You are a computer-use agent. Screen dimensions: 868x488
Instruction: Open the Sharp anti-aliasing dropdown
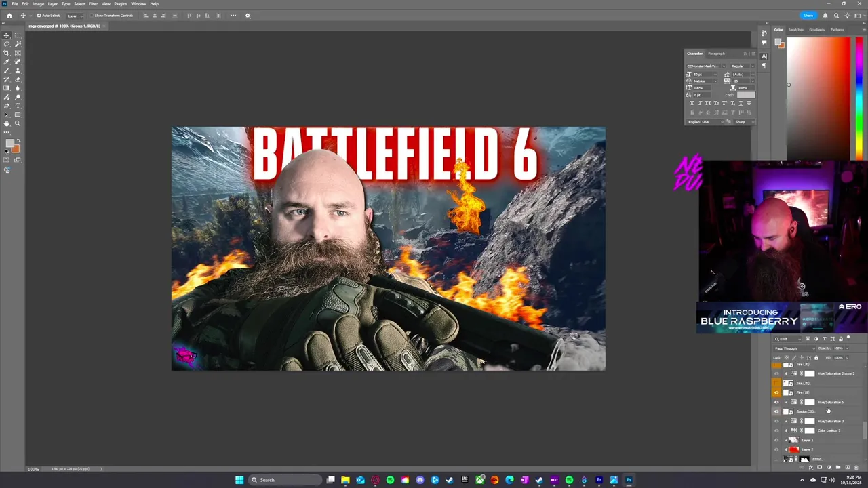[744, 122]
